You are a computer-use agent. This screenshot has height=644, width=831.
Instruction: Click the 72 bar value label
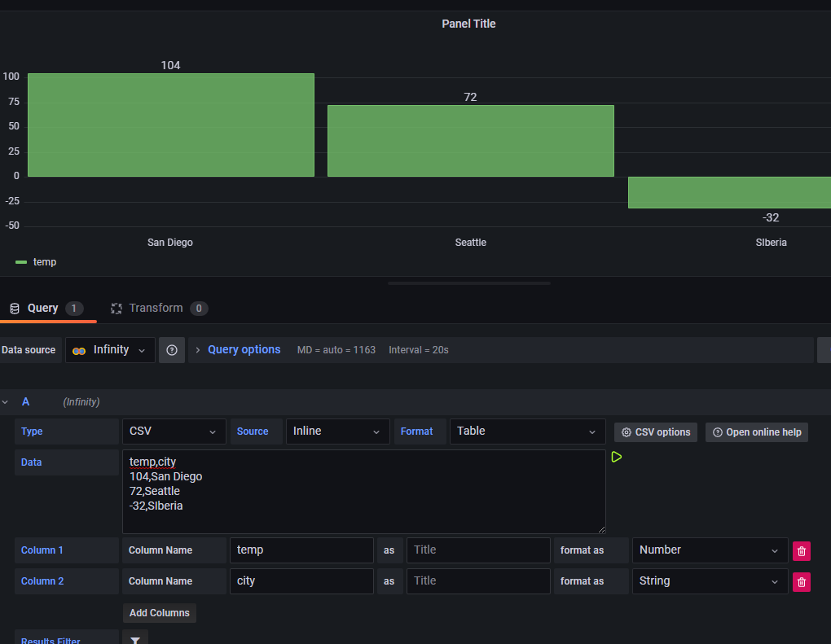[x=470, y=97]
